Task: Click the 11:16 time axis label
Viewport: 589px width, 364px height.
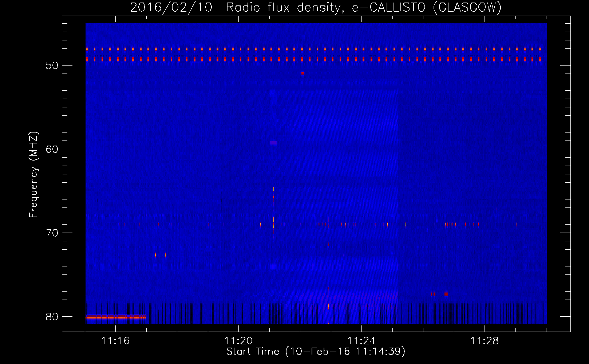Action: pyautogui.click(x=115, y=341)
